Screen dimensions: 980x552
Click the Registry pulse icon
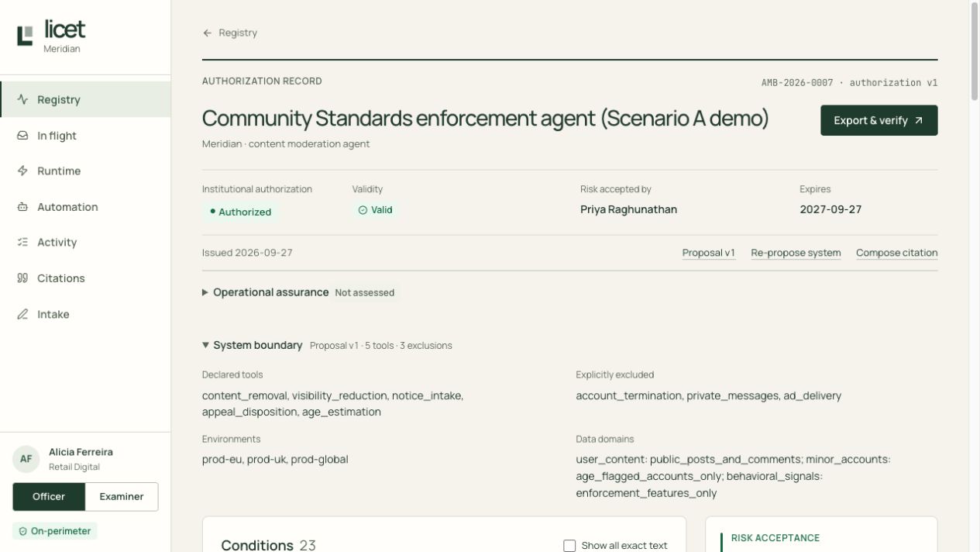pyautogui.click(x=22, y=99)
